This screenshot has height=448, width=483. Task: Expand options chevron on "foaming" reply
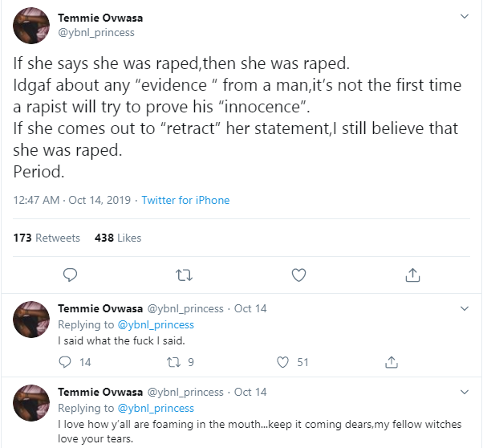point(464,392)
